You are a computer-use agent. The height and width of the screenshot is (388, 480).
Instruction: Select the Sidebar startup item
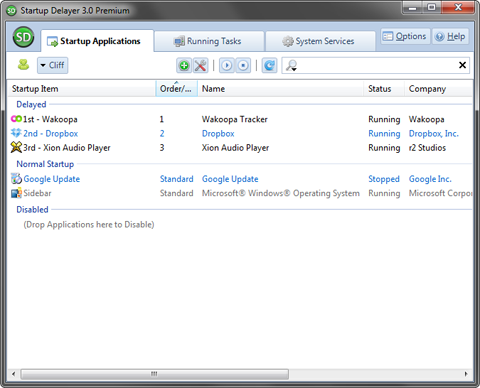[x=37, y=193]
